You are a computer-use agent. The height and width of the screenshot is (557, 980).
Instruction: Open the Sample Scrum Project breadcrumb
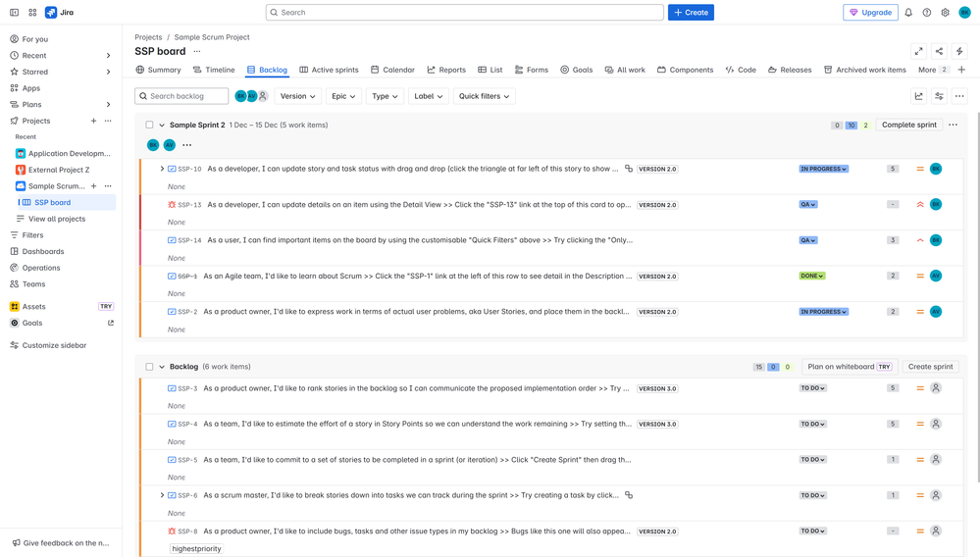[212, 37]
